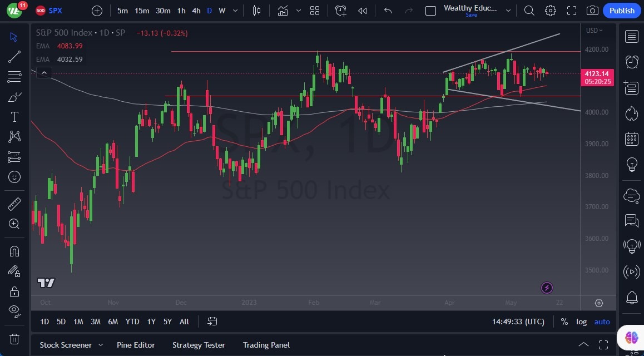Set date range to YTD
Viewport: 644px width, 356px height.
pyautogui.click(x=132, y=322)
